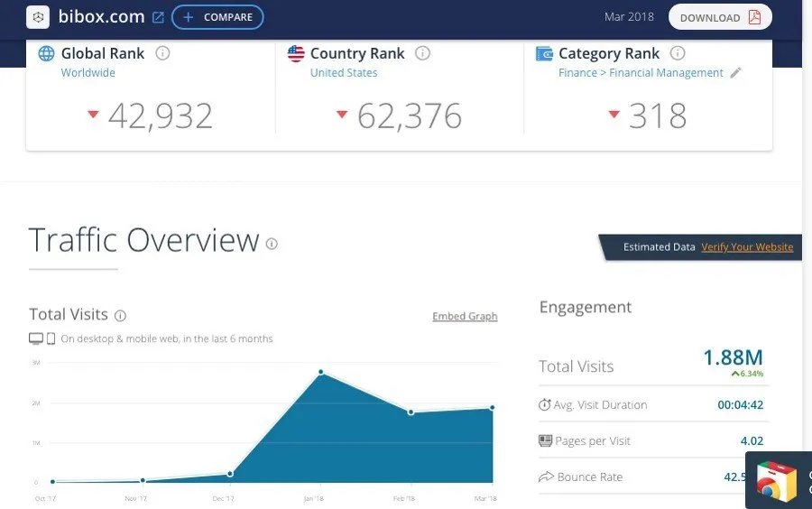Click the DOWNLOAD PDF button
The width and height of the screenshot is (812, 509).
[x=720, y=17]
